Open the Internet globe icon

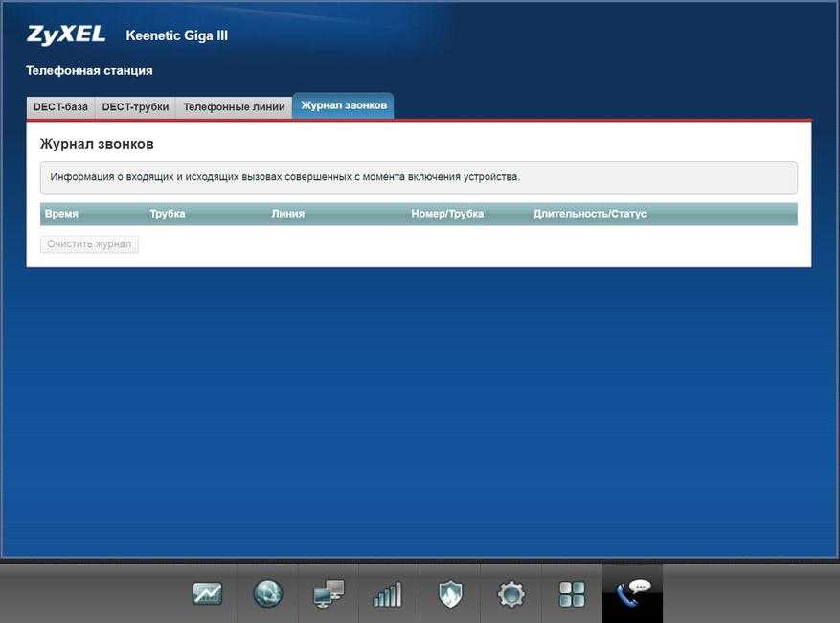(267, 594)
